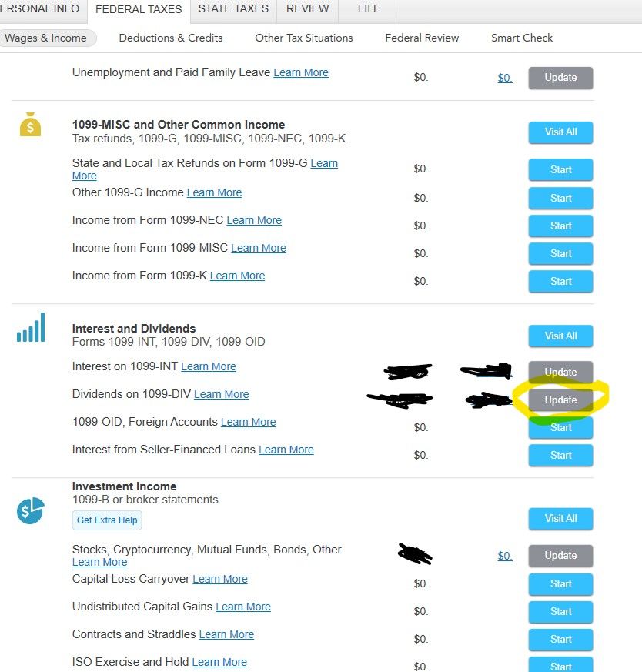Click the $0 link for Unemployment row
This screenshot has height=672, width=642.
[x=505, y=78]
